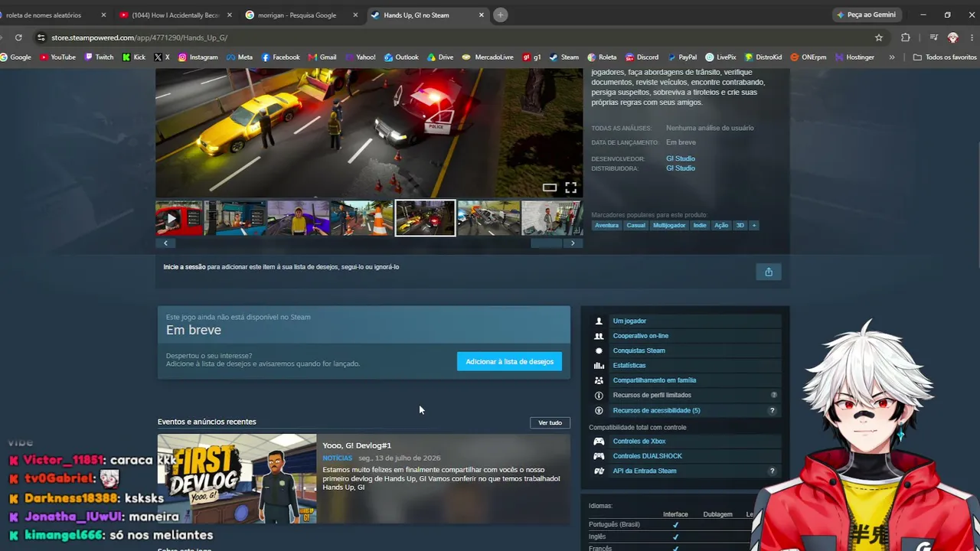Show more bookmarks with the chevron

(892, 57)
